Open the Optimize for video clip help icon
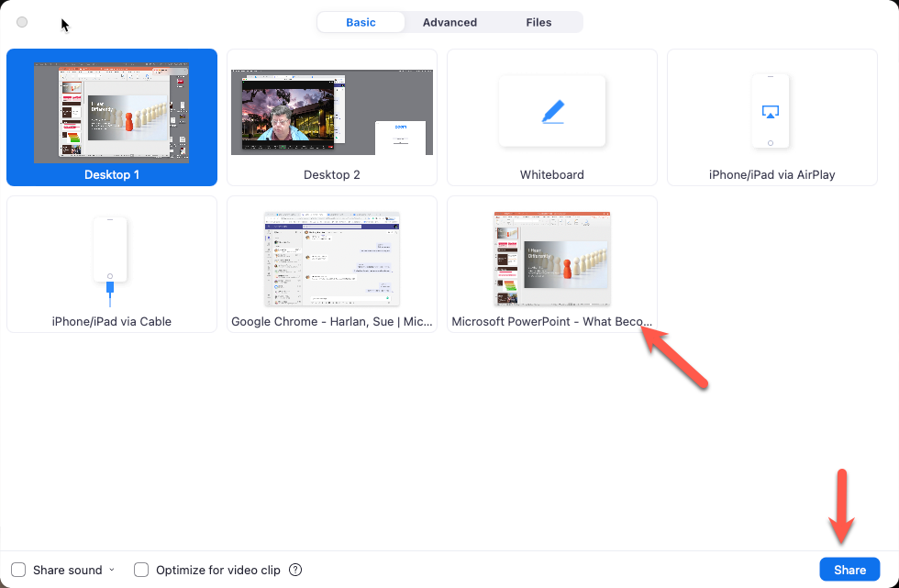The height and width of the screenshot is (588, 899). (294, 570)
